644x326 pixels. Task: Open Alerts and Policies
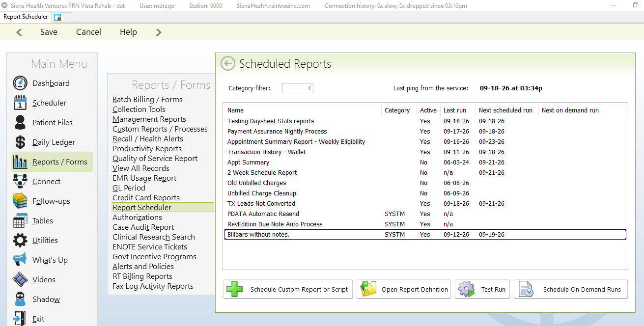tap(143, 266)
